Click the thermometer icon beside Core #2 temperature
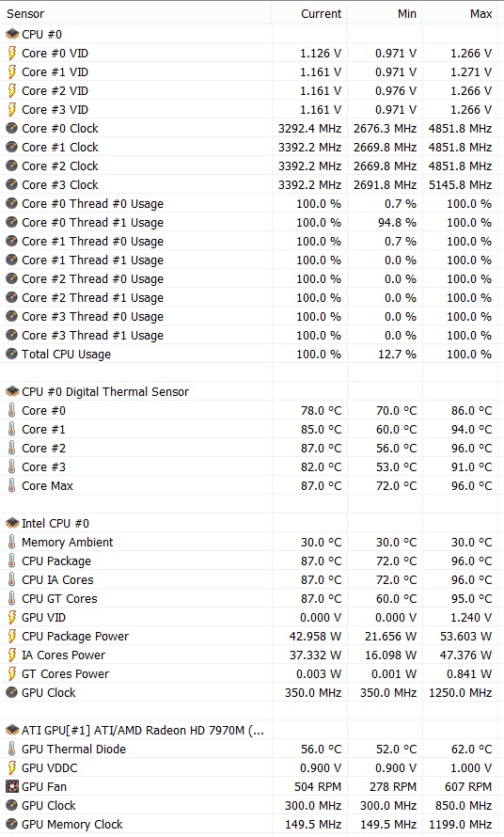The width and height of the screenshot is (504, 837). [x=11, y=448]
